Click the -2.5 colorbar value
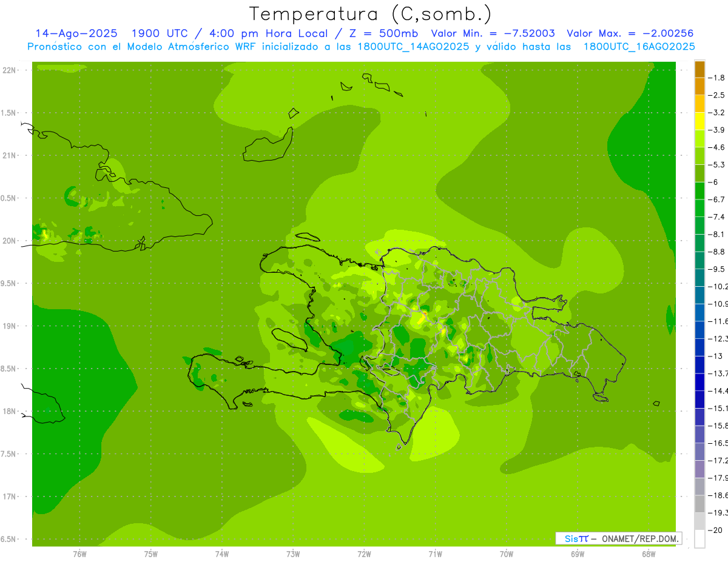728x562 pixels. pos(718,95)
